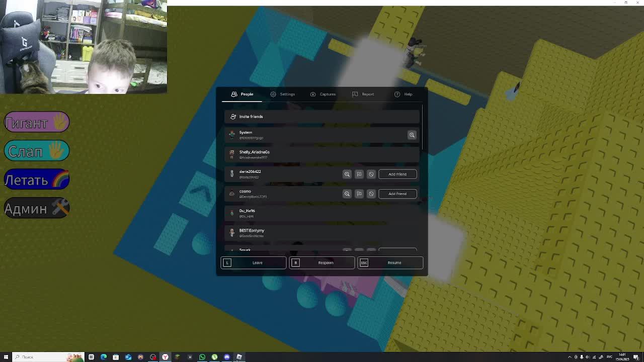Add daria206422 as friend

[397, 174]
